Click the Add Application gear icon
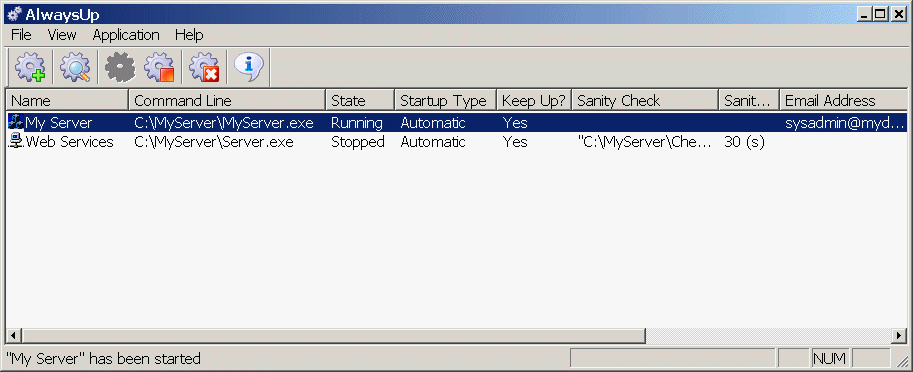 (30, 68)
